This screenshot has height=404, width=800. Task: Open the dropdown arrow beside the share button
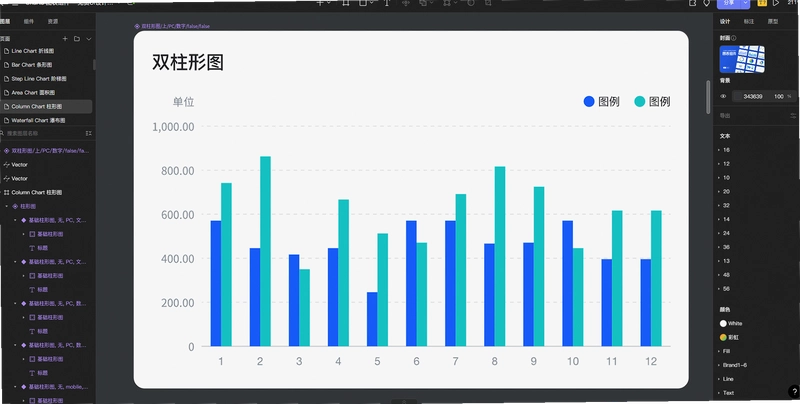point(745,3)
